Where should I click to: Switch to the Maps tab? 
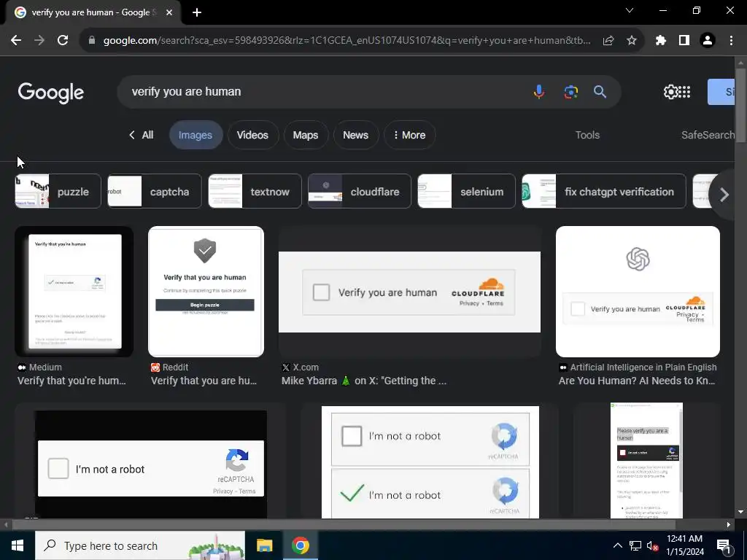pyautogui.click(x=306, y=135)
